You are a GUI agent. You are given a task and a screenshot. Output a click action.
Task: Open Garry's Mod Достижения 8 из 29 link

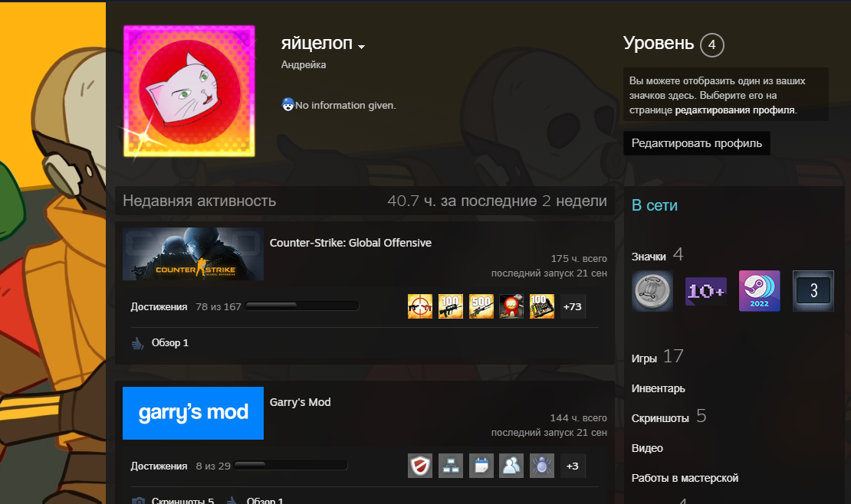click(181, 466)
